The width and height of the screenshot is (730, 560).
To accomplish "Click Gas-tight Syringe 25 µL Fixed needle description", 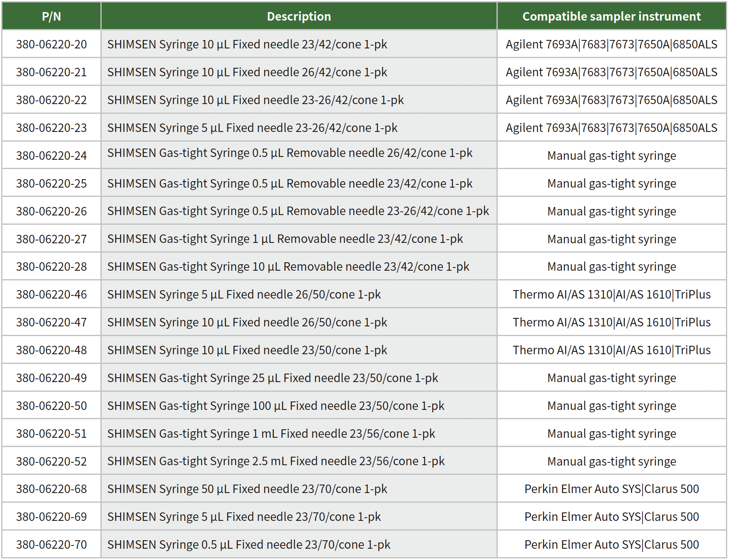I will (272, 378).
